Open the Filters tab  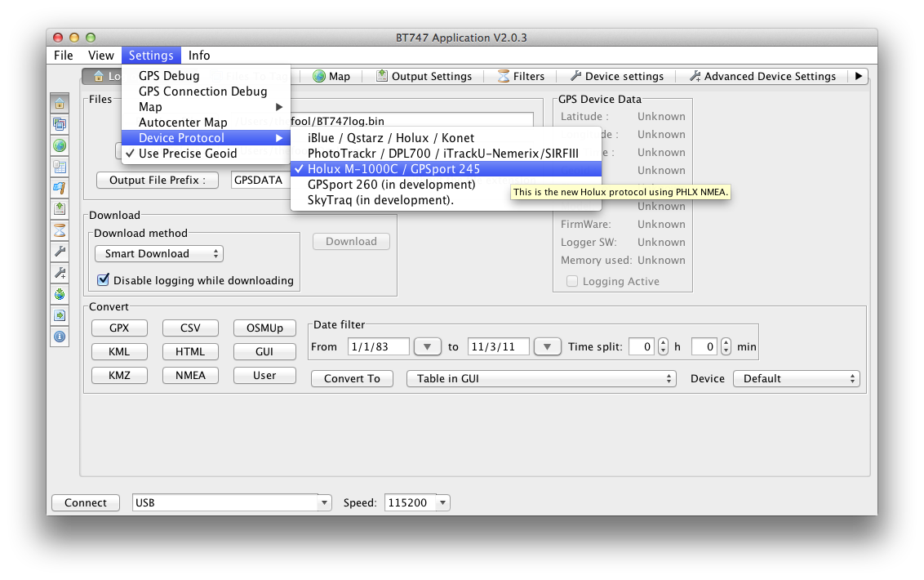522,76
